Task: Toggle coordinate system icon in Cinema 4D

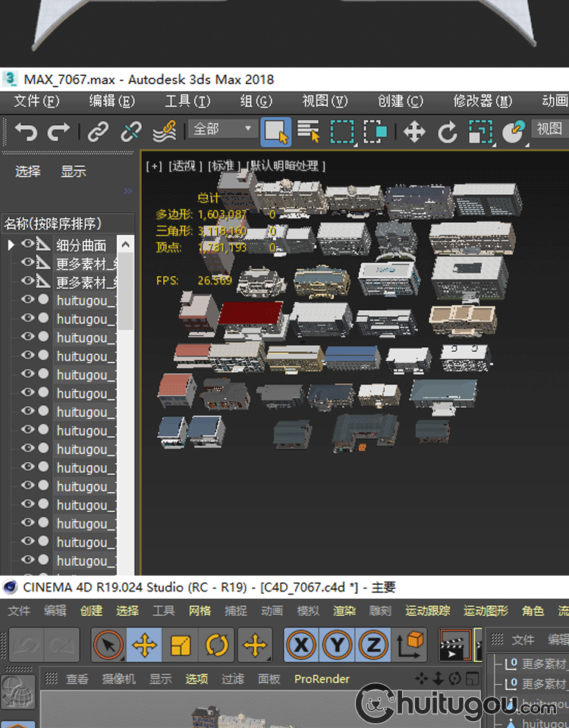Action: [409, 645]
